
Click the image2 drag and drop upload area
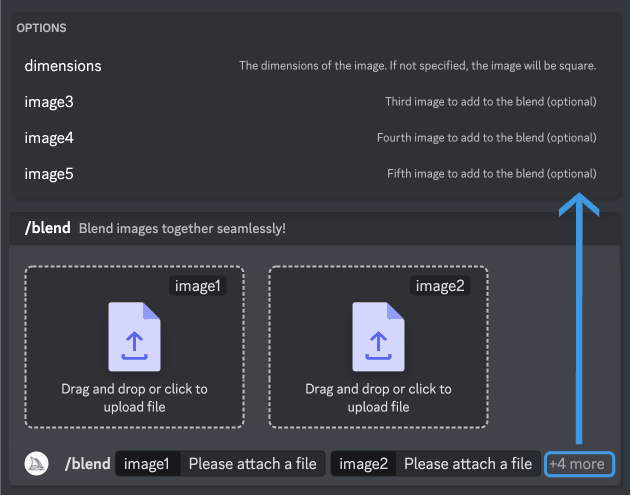click(x=378, y=347)
